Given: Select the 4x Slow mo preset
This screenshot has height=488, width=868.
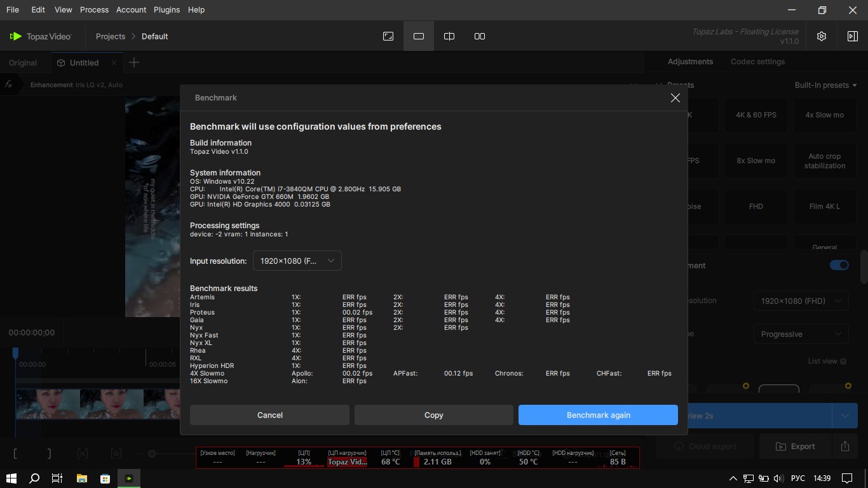Looking at the screenshot, I should [x=824, y=115].
